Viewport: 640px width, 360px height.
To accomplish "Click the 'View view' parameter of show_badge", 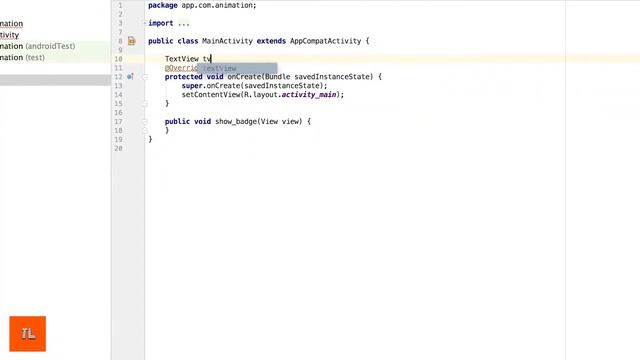I will coord(281,122).
